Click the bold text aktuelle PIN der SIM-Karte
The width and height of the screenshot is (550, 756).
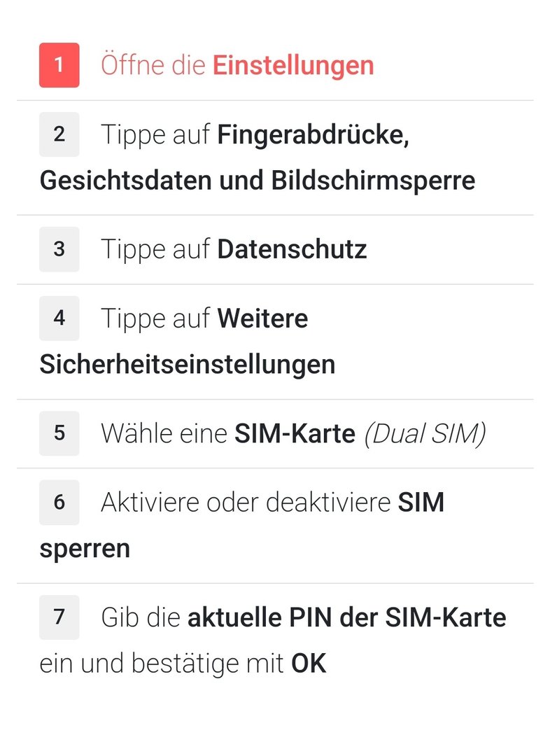click(346, 617)
